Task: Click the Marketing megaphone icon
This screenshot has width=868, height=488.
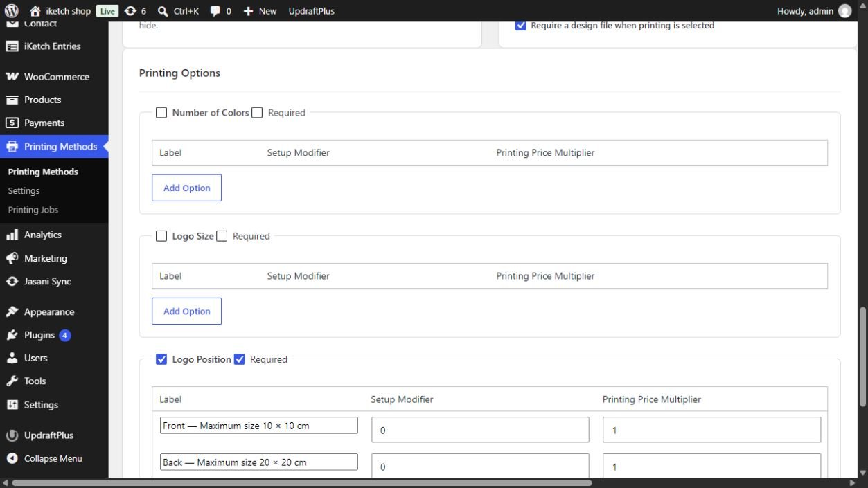Action: point(12,258)
